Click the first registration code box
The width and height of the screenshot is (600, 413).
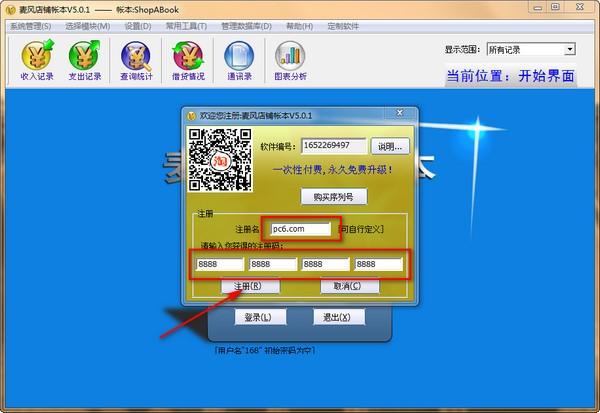tap(217, 265)
